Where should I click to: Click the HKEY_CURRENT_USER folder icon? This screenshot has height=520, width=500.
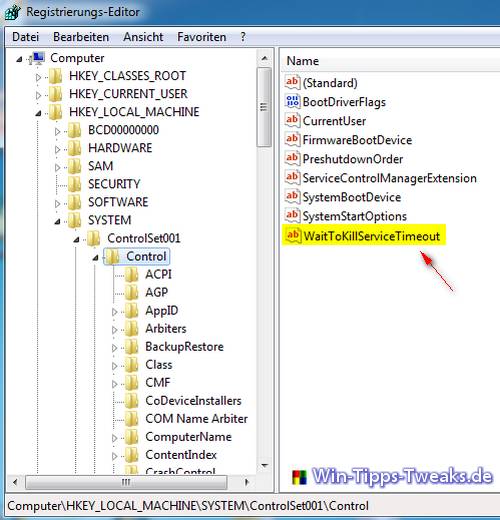click(56, 94)
